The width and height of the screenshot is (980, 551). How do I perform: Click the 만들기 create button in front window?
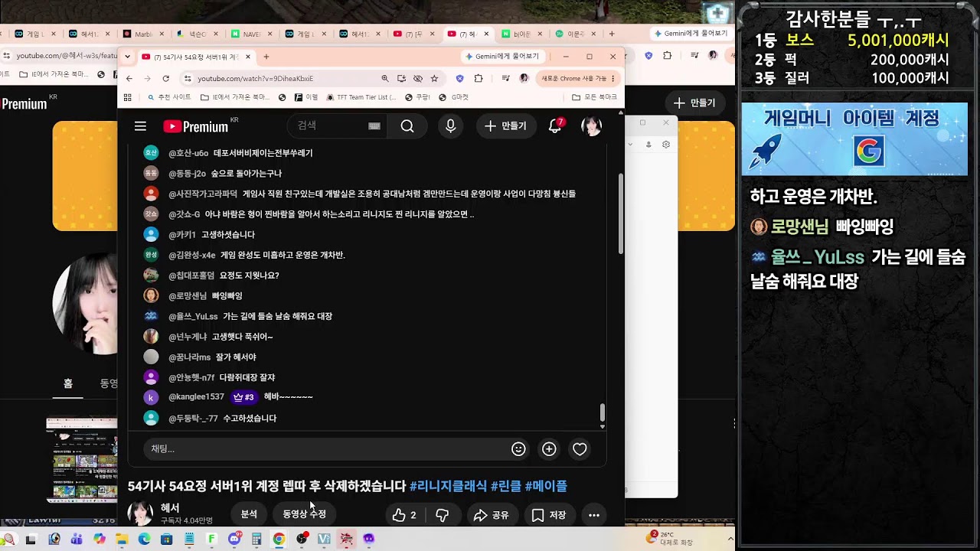pyautogui.click(x=506, y=126)
